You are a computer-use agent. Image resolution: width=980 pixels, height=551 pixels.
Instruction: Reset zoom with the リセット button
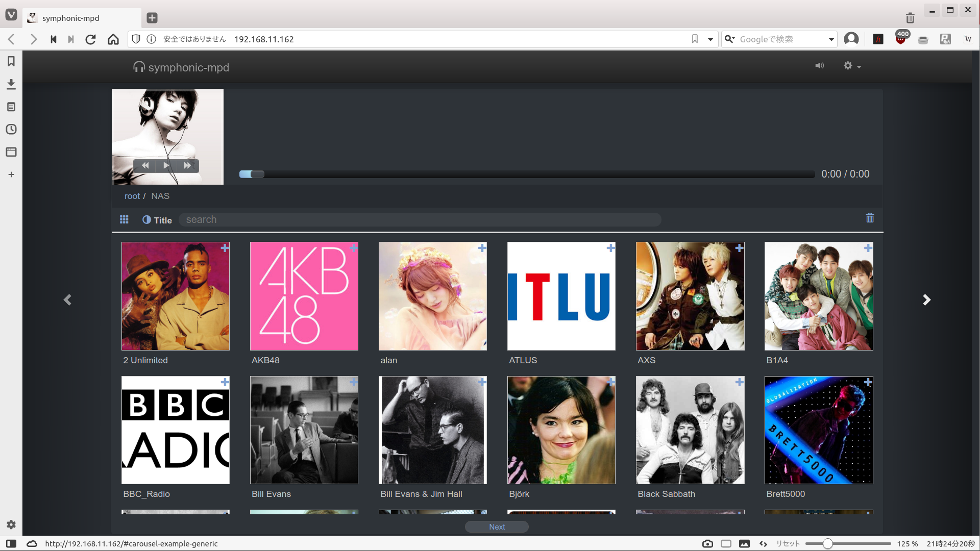788,544
